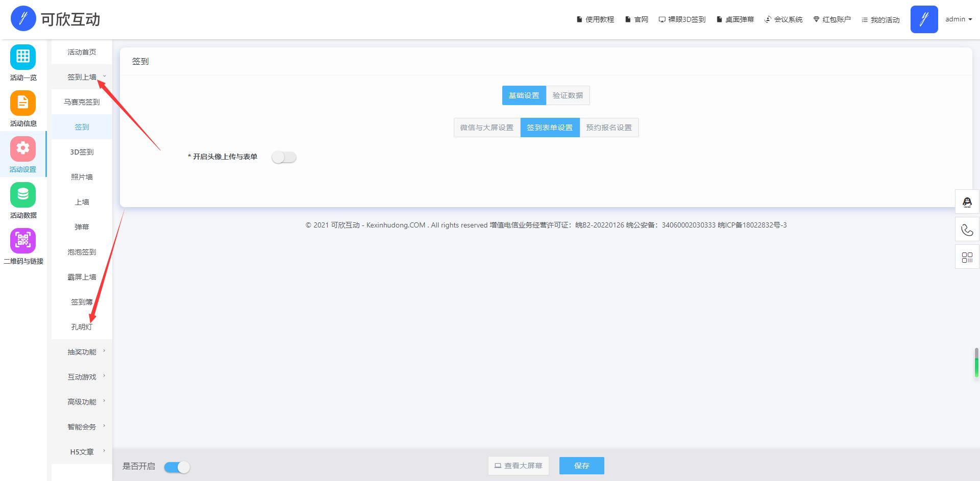Image resolution: width=980 pixels, height=481 pixels.
Task: Toggle 开启头像上传与表单 switch
Action: click(284, 157)
